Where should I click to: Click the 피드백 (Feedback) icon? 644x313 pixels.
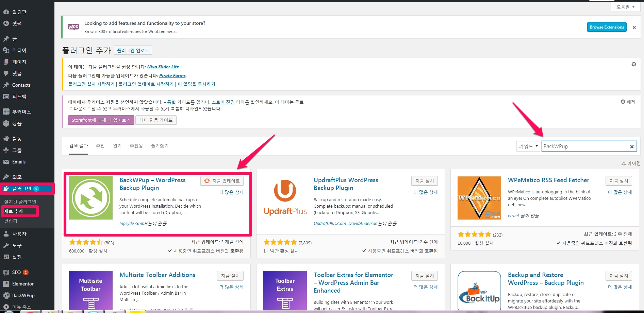click(6, 97)
